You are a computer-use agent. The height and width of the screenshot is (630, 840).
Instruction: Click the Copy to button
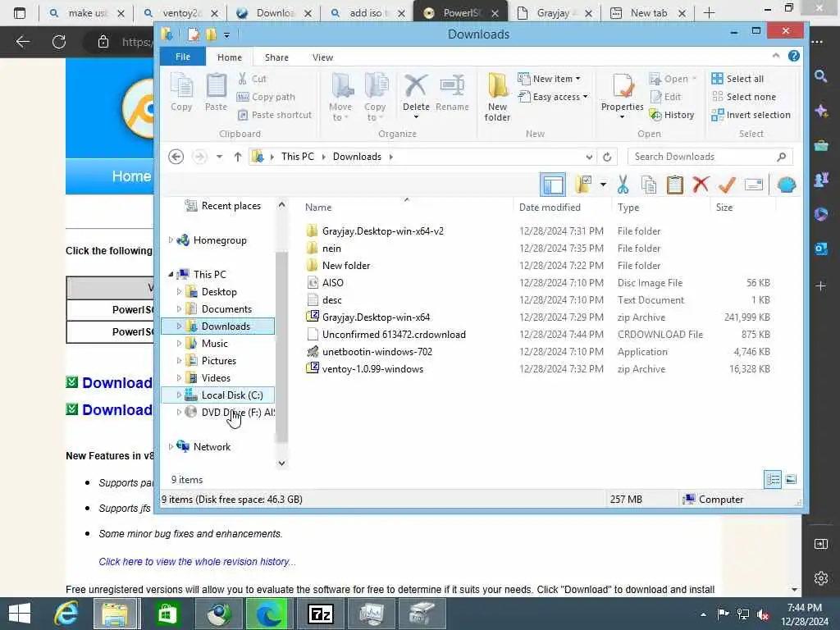click(x=375, y=98)
